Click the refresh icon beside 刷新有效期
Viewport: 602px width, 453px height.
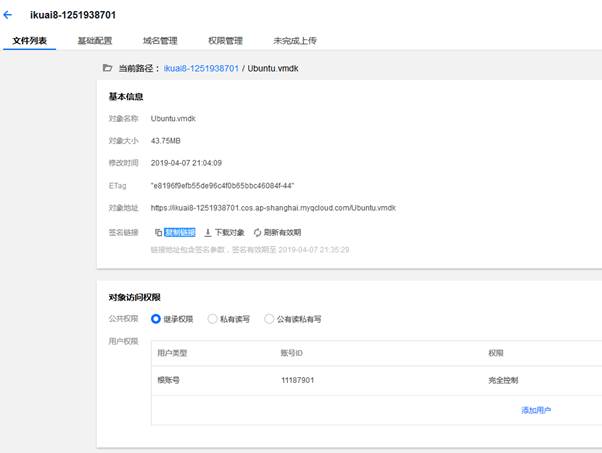pos(257,232)
